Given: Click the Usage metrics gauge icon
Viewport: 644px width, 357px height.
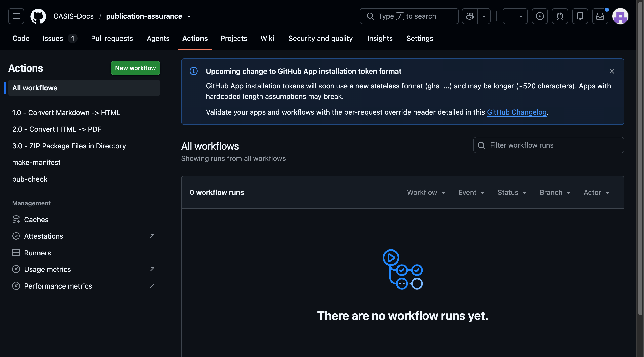Looking at the screenshot, I should 16,269.
